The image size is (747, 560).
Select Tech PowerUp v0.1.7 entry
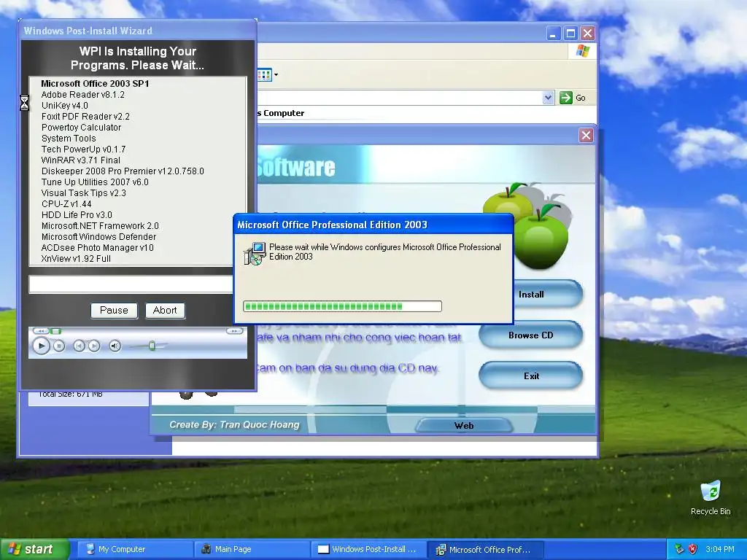point(83,149)
